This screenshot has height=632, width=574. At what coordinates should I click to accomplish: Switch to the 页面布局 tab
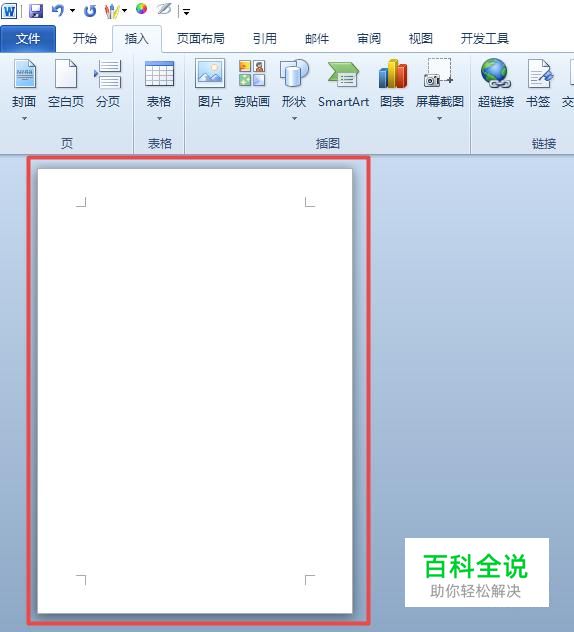coord(200,39)
